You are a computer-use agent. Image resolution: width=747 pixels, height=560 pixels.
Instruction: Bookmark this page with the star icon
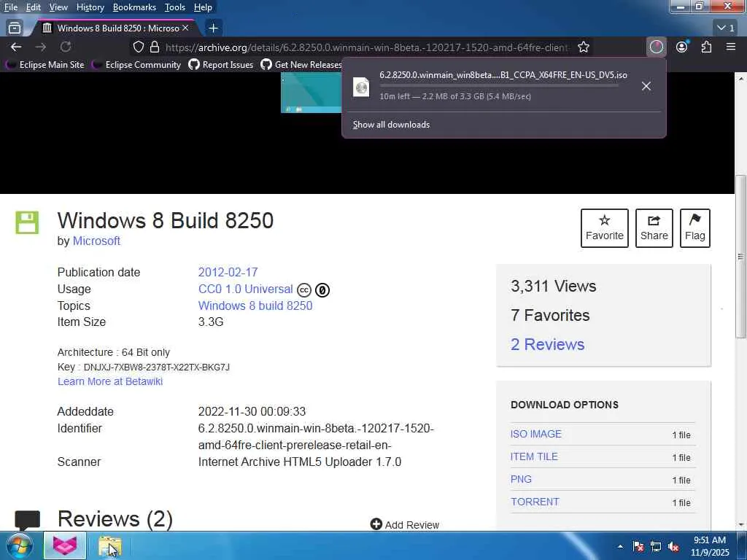584,47
